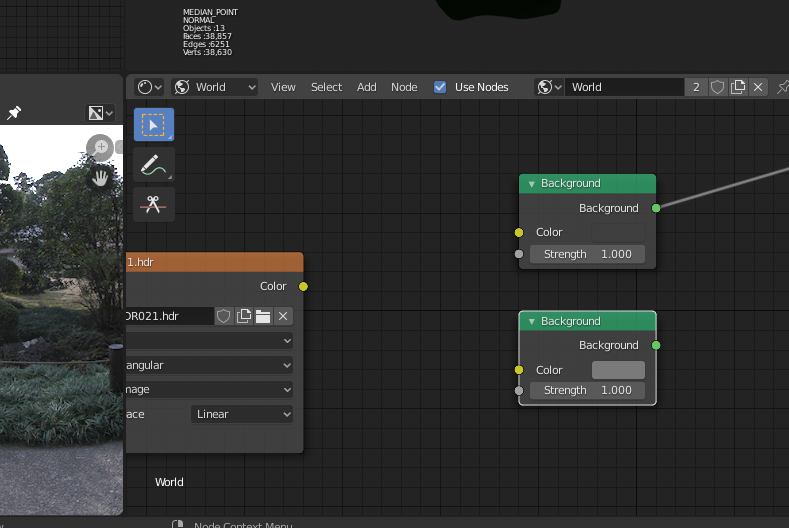Click the Faces :38,857 statistic text
The image size is (789, 528).
click(x=207, y=36)
